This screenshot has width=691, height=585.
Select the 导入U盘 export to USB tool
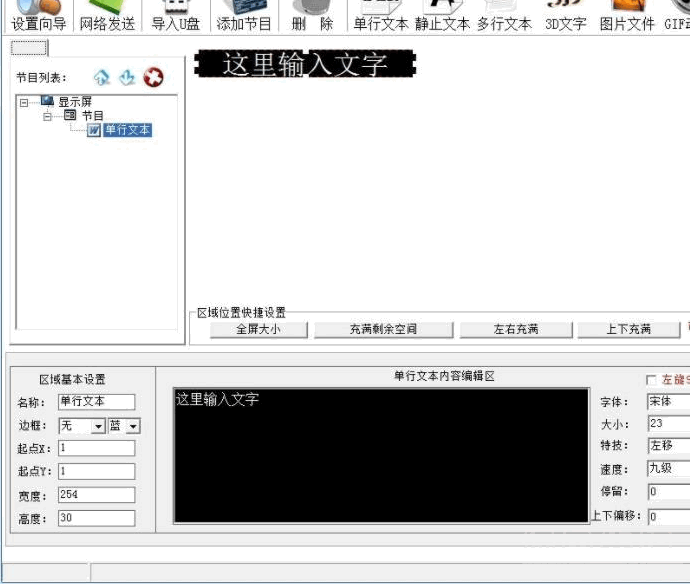176,16
